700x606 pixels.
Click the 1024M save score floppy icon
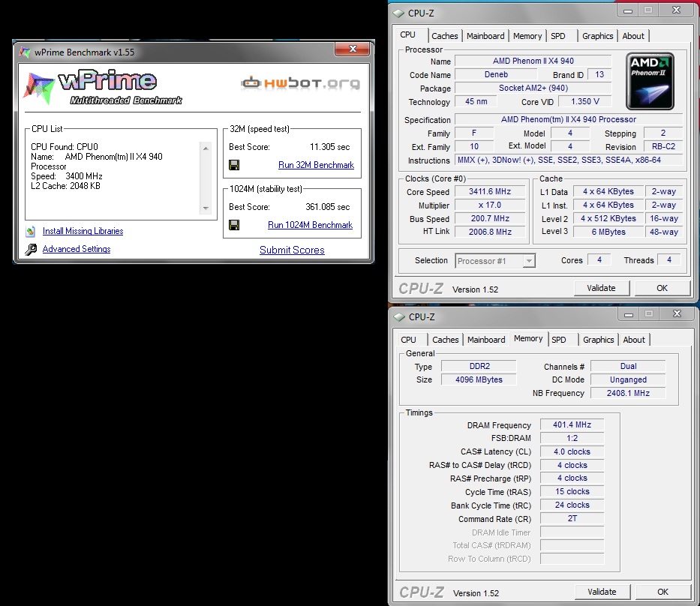pyautogui.click(x=234, y=225)
